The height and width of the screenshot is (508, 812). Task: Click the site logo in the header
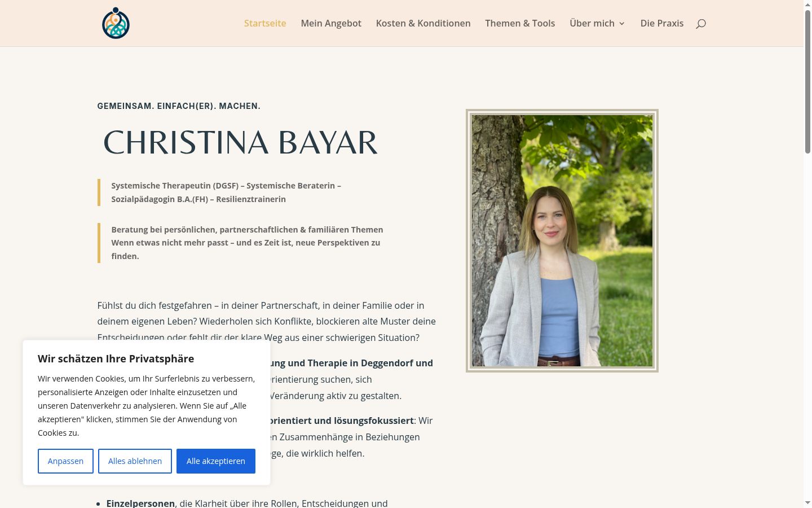click(116, 23)
